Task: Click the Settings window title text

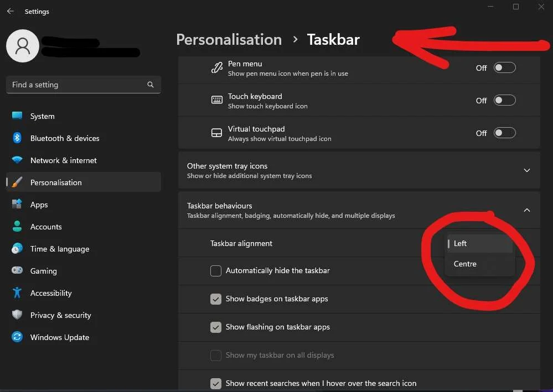Action: tap(37, 12)
